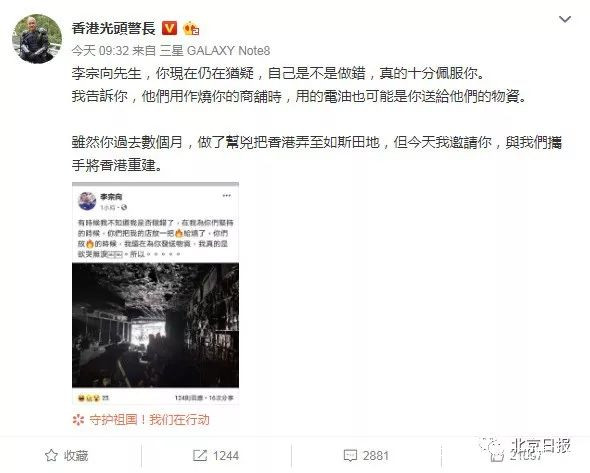Image resolution: width=590 pixels, height=473 pixels.
Task: Open the post options chevron menu
Action: coord(565,19)
